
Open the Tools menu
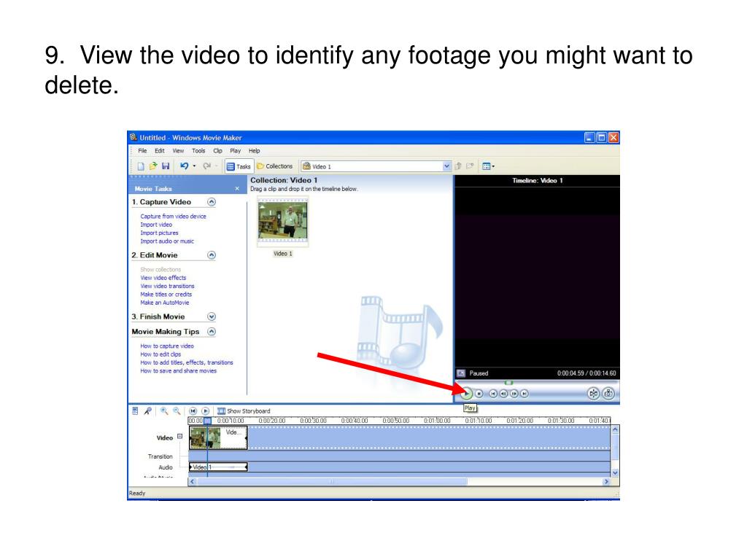coord(198,150)
